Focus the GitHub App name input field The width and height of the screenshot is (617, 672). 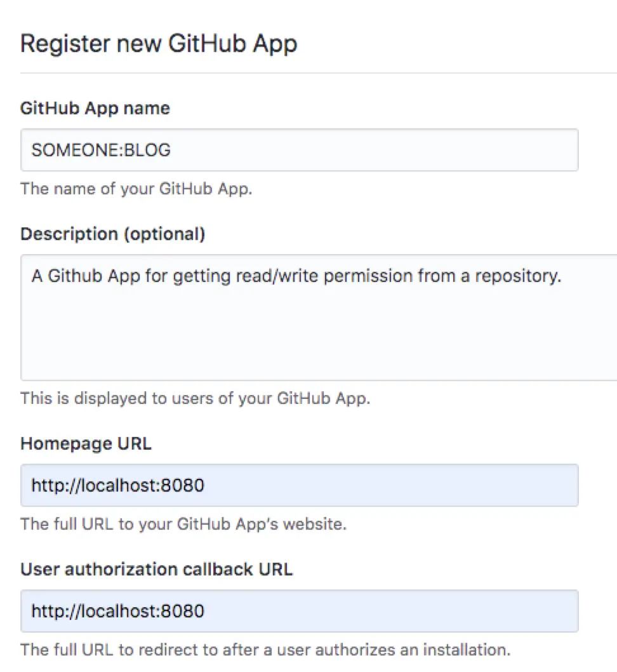pyautogui.click(x=381, y=150)
